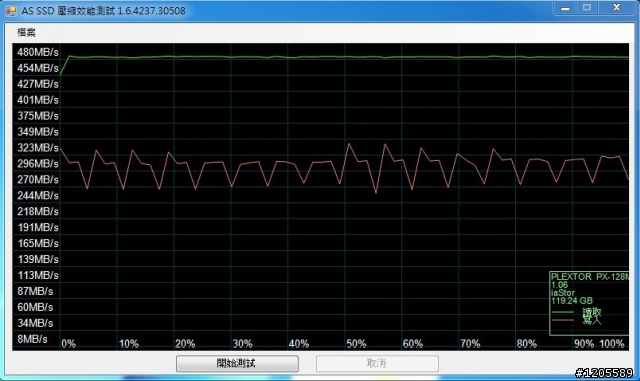640x381 pixels.
Task: Click the 165MB/s axis label
Action: (x=38, y=243)
